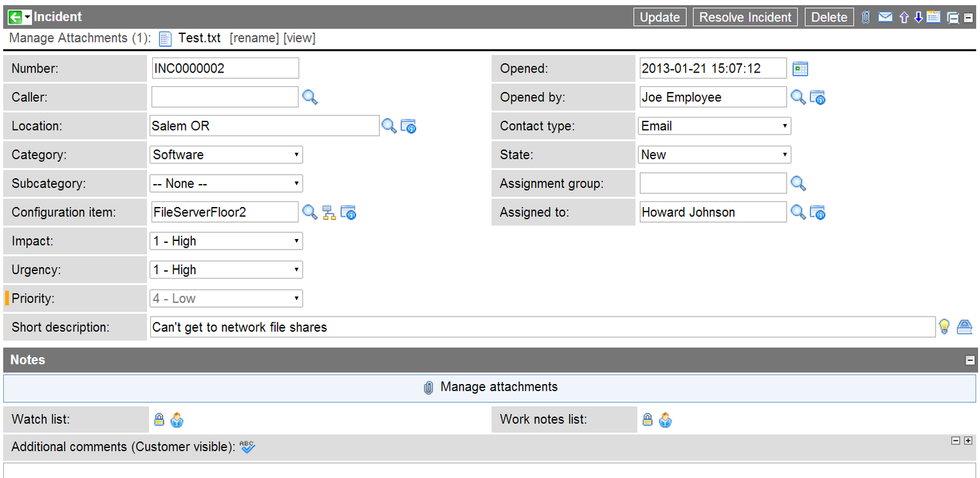Image resolution: width=980 pixels, height=478 pixels.
Task: Open the Category dropdown showing Software
Action: click(225, 154)
